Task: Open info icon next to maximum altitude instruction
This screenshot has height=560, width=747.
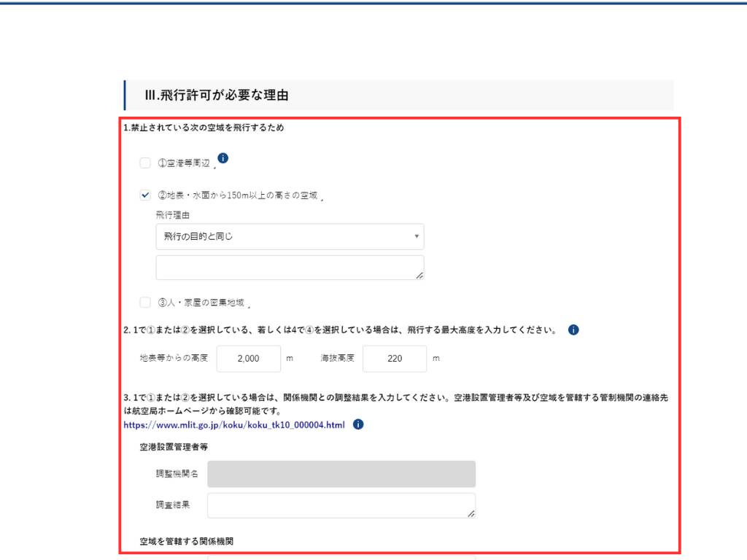Action: (573, 330)
